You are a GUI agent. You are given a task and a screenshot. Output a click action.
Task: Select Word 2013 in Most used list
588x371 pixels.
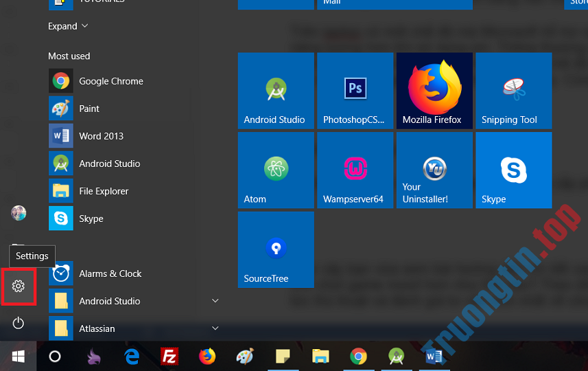pos(101,136)
